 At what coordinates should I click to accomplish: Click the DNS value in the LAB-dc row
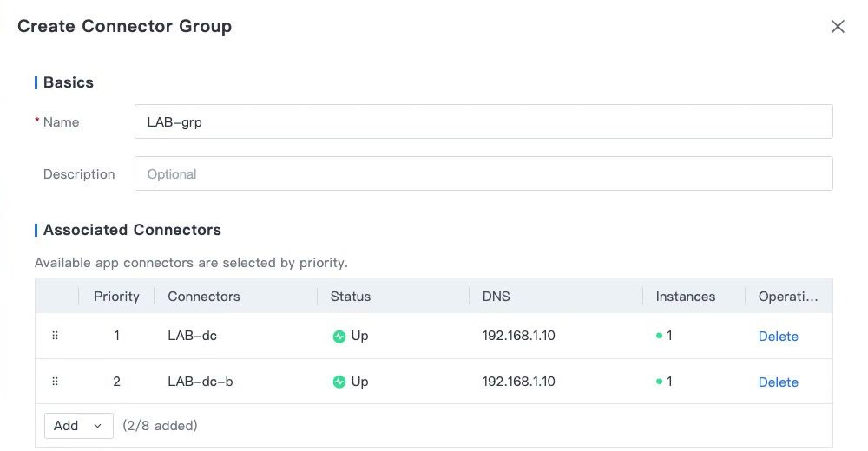tap(518, 336)
